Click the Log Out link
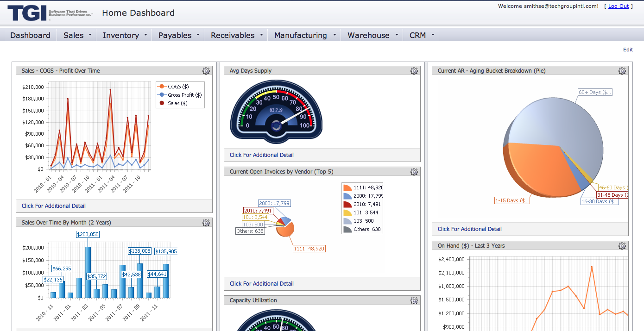 pyautogui.click(x=618, y=6)
